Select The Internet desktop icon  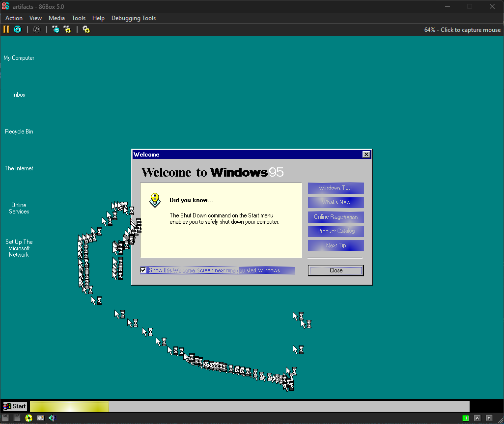[19, 168]
